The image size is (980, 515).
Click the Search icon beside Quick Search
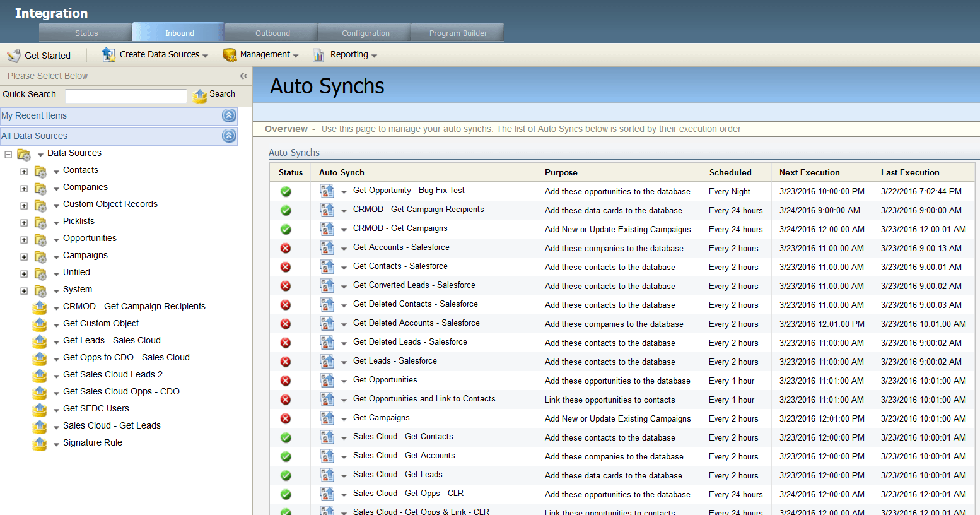pyautogui.click(x=199, y=96)
